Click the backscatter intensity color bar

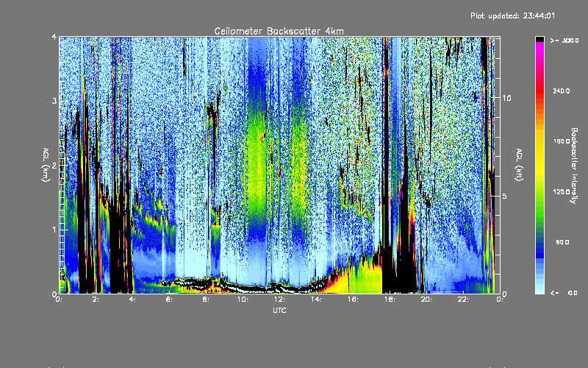[539, 165]
